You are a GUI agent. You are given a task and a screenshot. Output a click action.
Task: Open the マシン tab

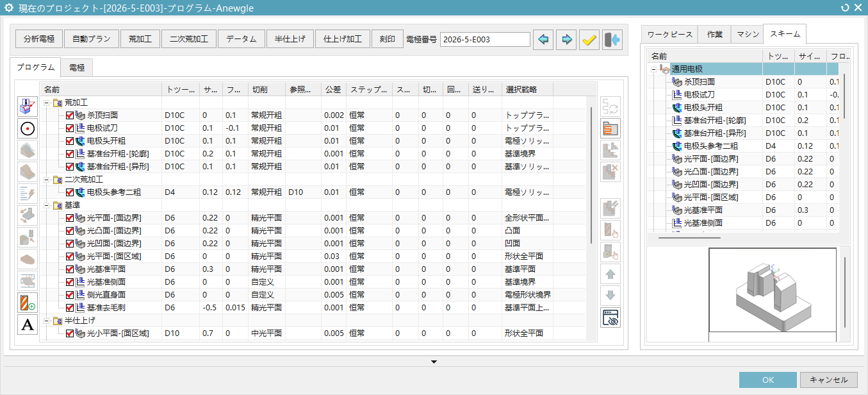coord(748,34)
